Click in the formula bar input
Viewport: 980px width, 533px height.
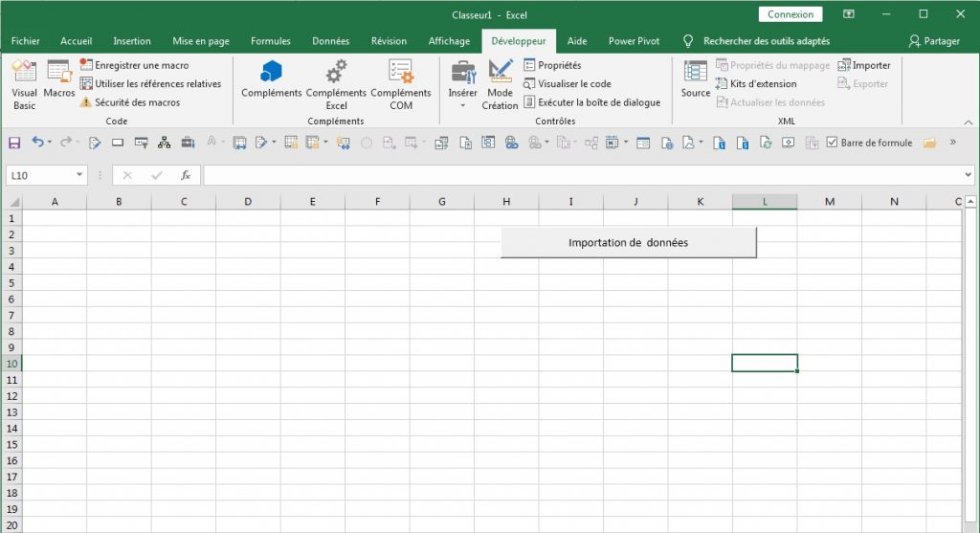583,175
